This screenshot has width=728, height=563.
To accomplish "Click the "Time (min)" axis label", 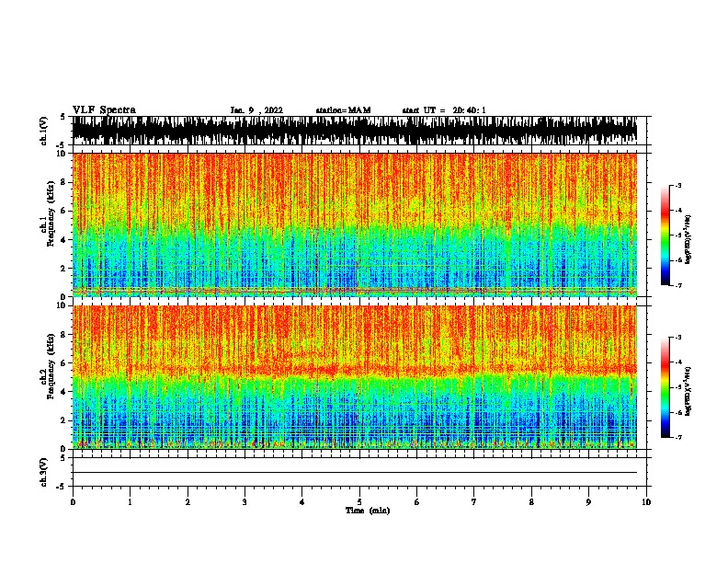I will pos(368,511).
